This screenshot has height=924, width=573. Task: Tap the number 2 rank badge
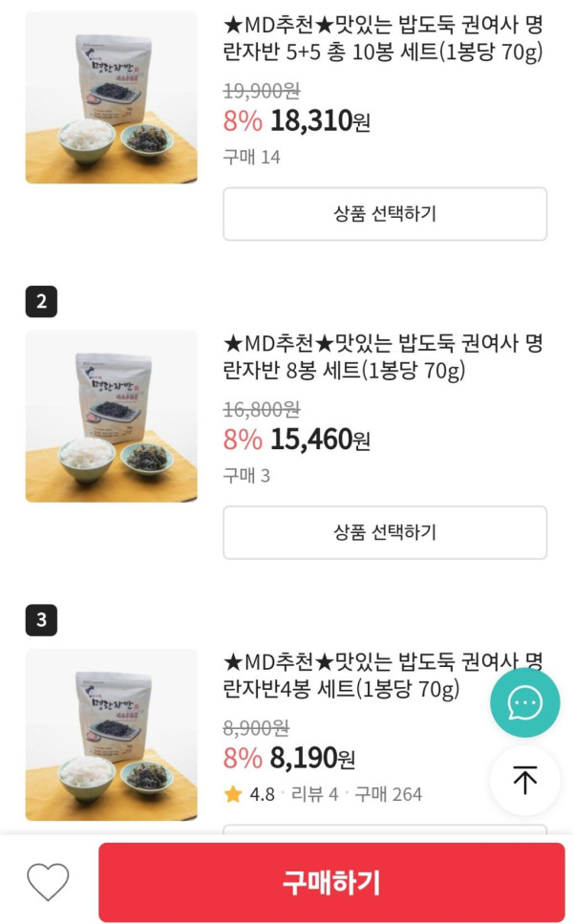[x=41, y=302]
